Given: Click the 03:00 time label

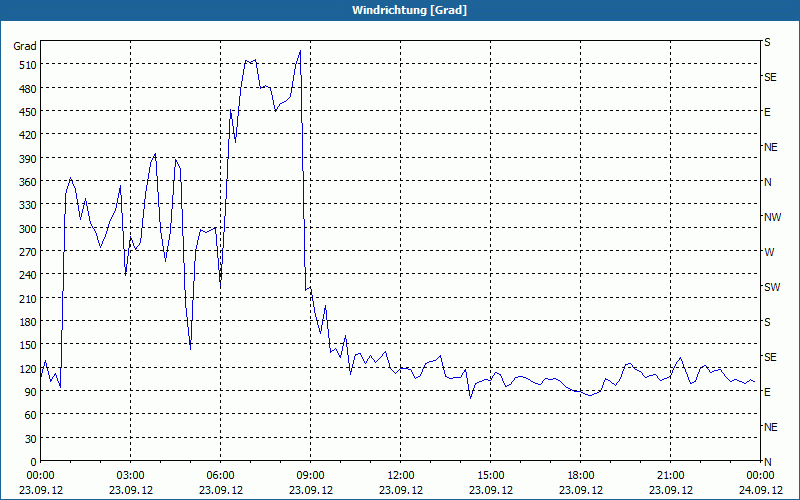Looking at the screenshot, I should coord(130,476).
